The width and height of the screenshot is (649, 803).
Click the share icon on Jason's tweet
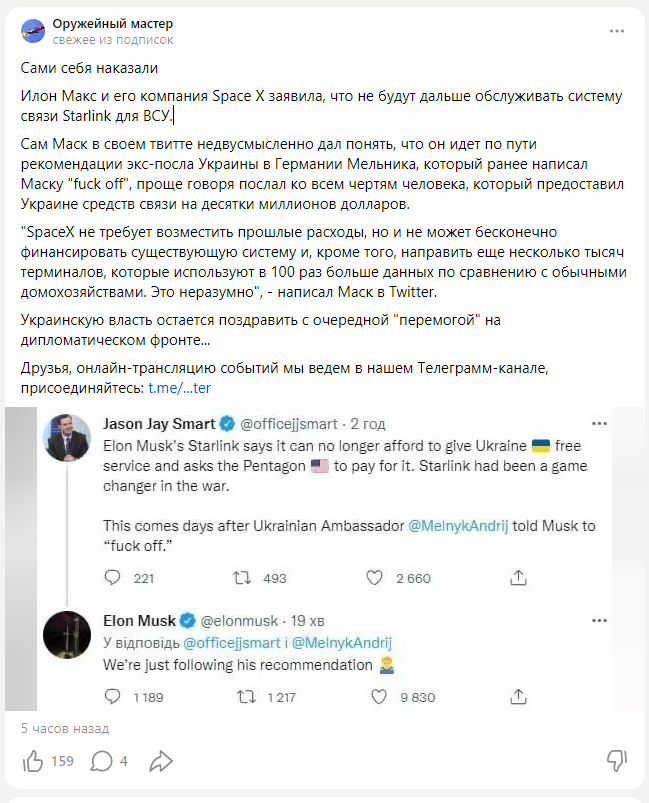click(518, 578)
